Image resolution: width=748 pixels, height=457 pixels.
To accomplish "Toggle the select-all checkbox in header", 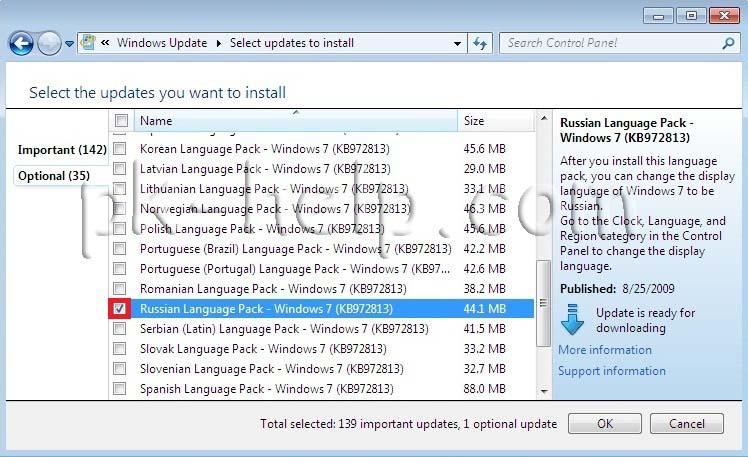I will (x=122, y=121).
